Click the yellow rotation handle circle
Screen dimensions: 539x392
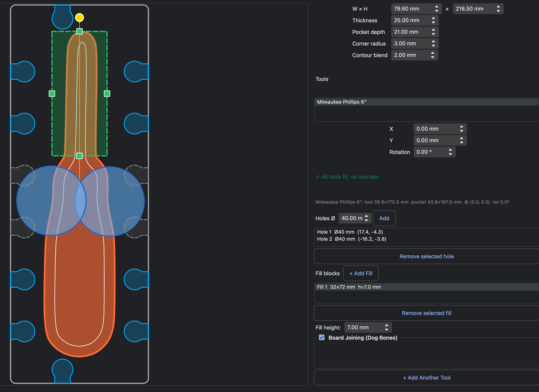point(79,18)
